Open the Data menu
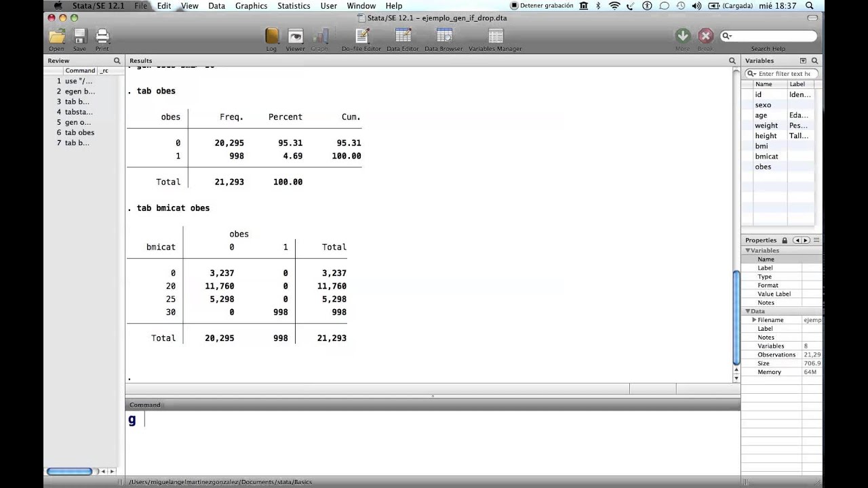 point(217,5)
